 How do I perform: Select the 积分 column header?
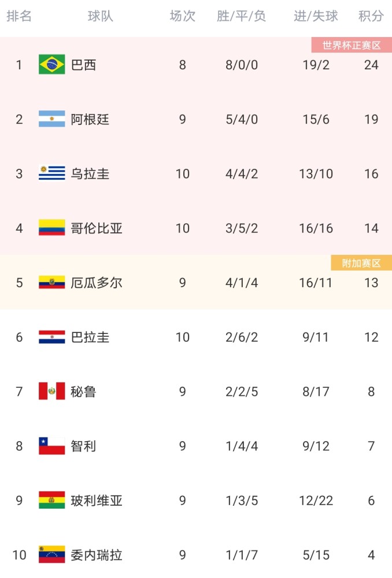pyautogui.click(x=371, y=16)
